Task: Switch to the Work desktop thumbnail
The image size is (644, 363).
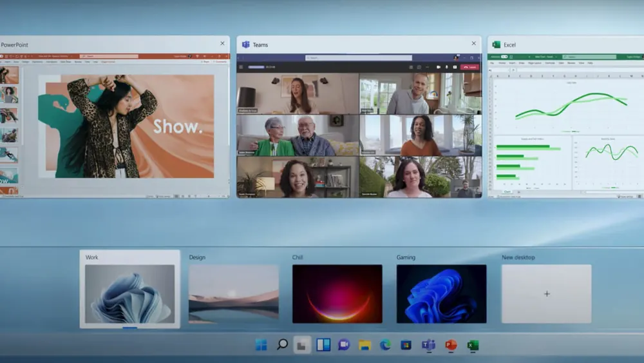Action: (x=130, y=293)
